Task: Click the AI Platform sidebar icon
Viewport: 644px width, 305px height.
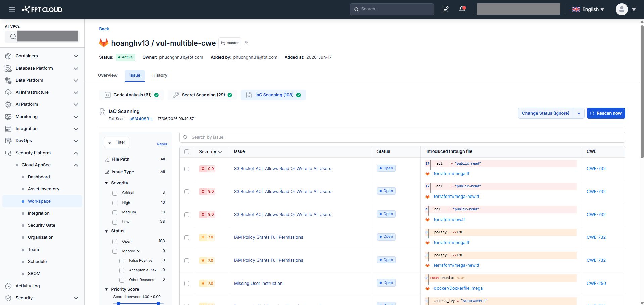Action: click(x=8, y=104)
